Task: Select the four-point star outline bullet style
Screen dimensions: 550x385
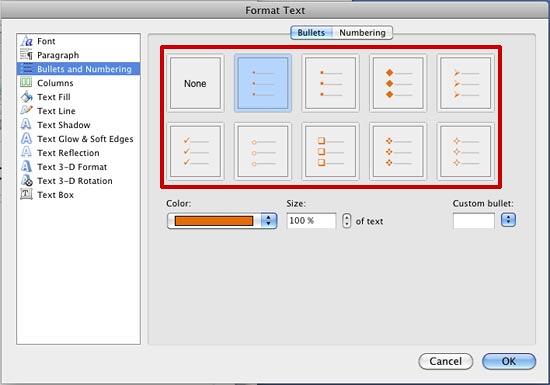Action: click(465, 151)
